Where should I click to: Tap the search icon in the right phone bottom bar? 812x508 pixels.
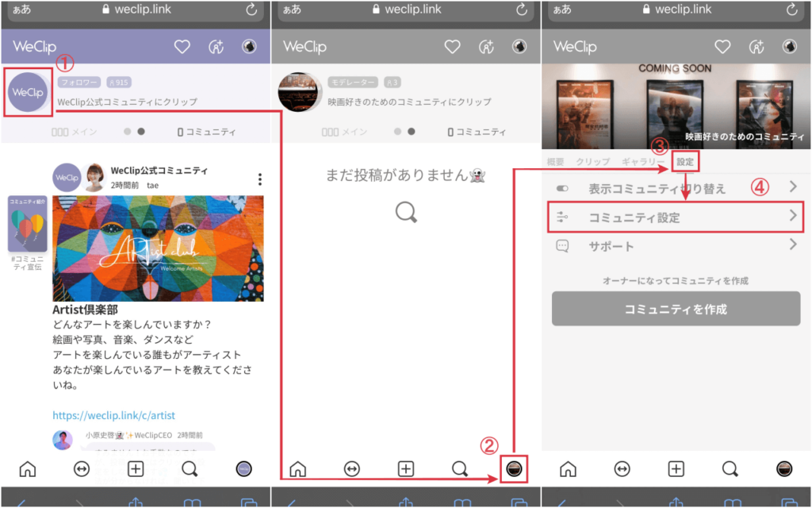730,469
